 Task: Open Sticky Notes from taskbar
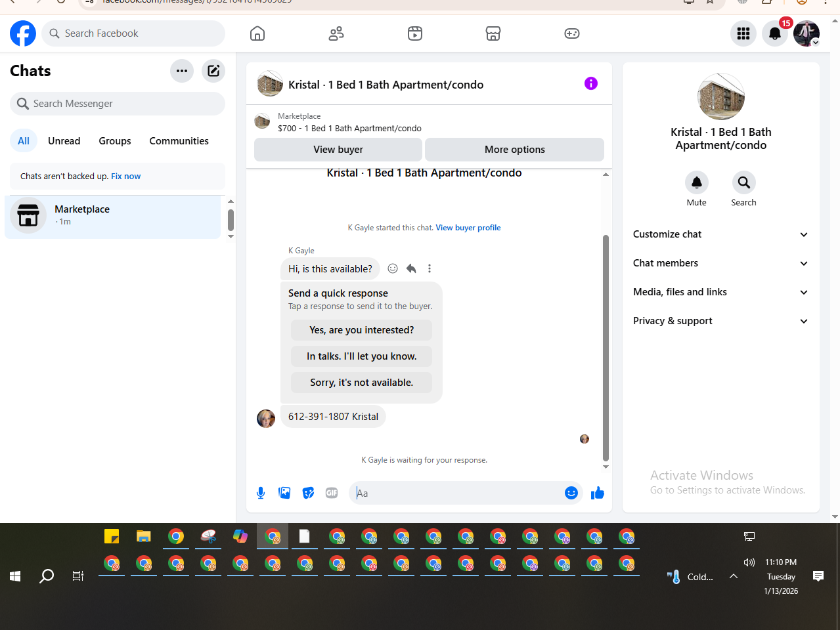tap(112, 536)
